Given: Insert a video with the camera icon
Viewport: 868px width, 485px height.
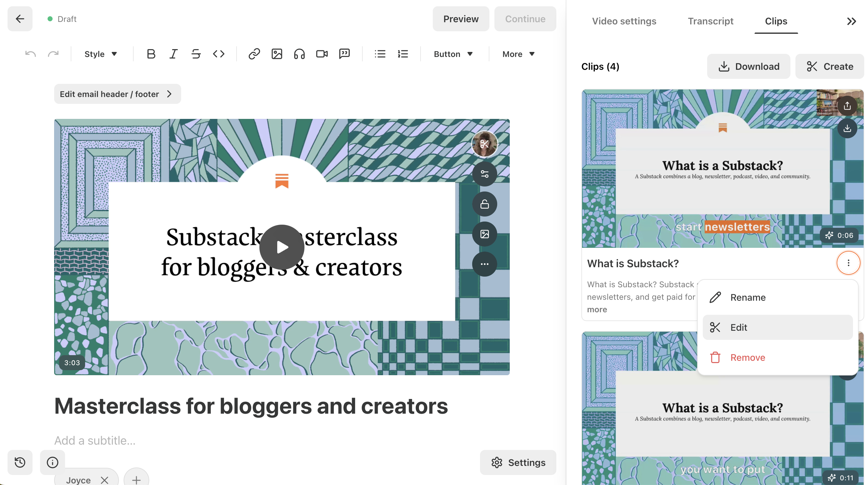Looking at the screenshot, I should (x=322, y=54).
